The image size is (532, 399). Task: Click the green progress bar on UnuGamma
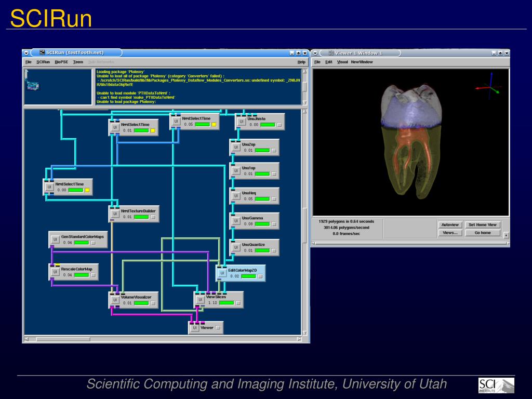[262, 224]
